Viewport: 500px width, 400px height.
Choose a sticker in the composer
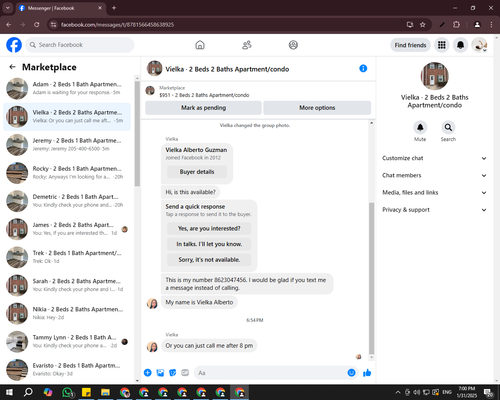point(172,373)
